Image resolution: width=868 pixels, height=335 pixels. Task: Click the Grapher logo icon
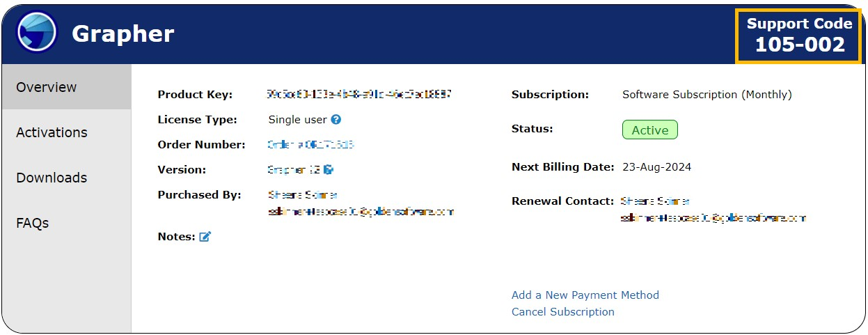point(36,33)
